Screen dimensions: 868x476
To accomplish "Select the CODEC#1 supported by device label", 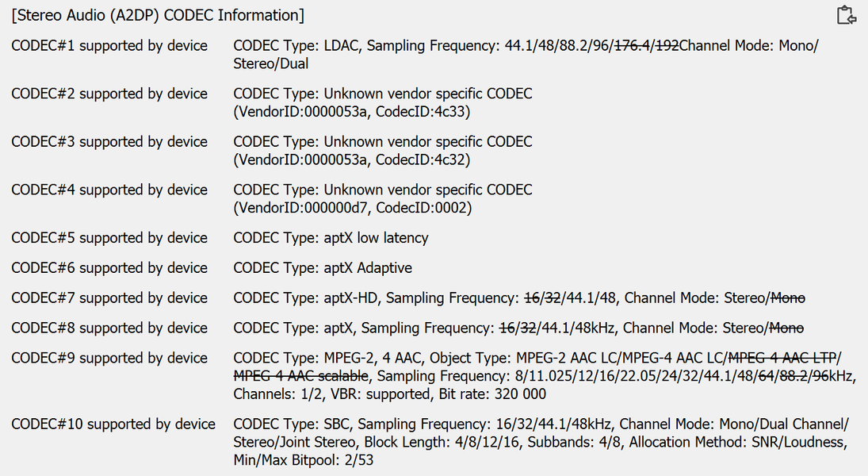I will [x=109, y=46].
